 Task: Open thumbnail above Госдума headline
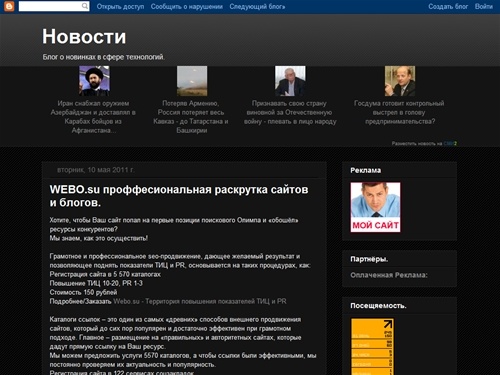coord(400,81)
